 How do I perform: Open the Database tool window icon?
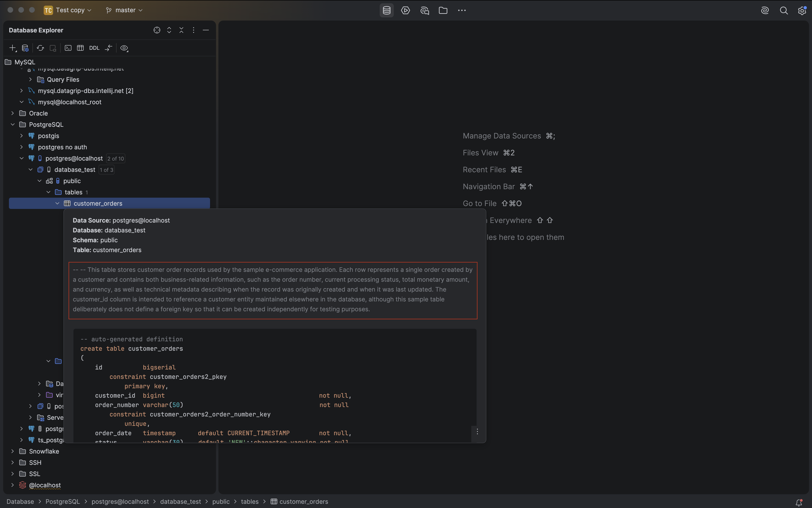coord(386,10)
